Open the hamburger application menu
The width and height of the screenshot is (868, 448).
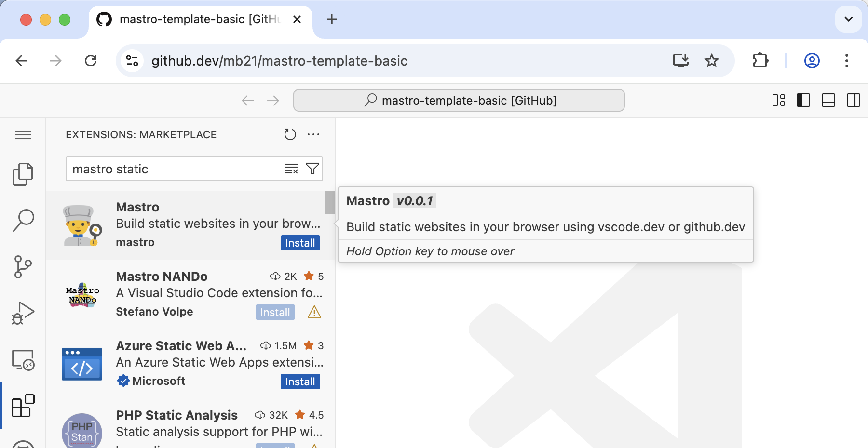tap(23, 135)
